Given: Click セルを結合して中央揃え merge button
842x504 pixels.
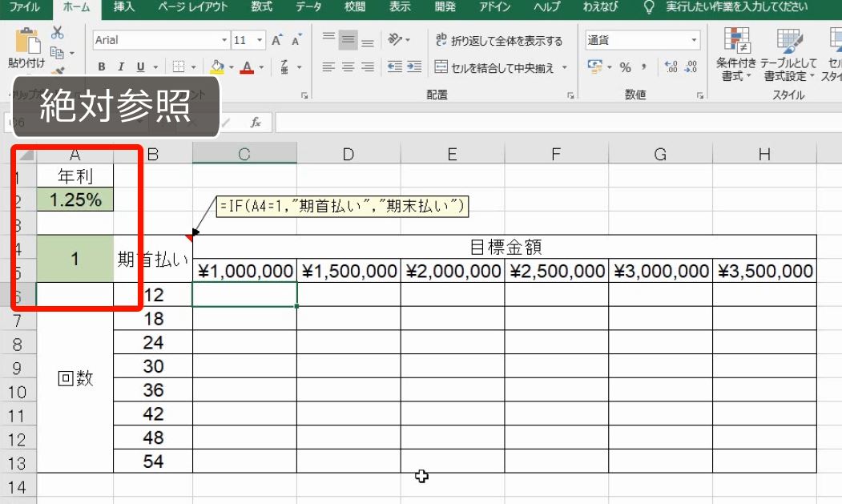Looking at the screenshot, I should click(494, 67).
